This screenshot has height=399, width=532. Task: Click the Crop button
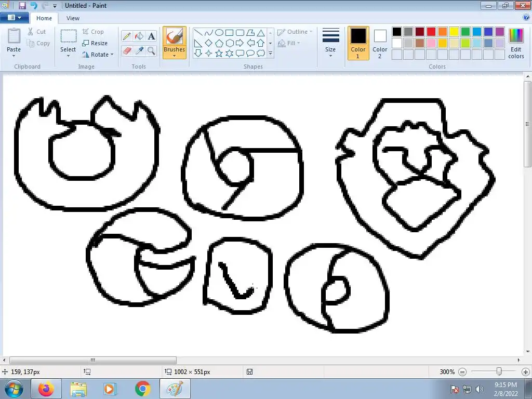tap(93, 32)
